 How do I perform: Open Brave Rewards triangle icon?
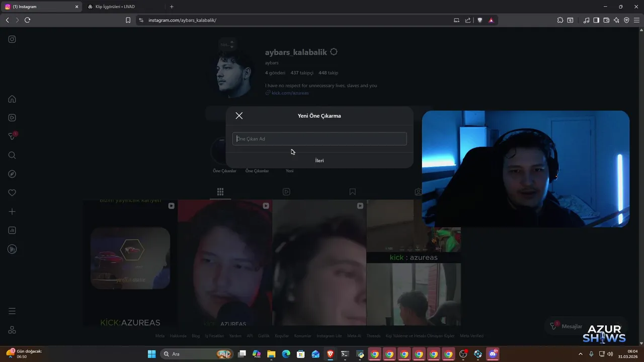pyautogui.click(x=491, y=20)
